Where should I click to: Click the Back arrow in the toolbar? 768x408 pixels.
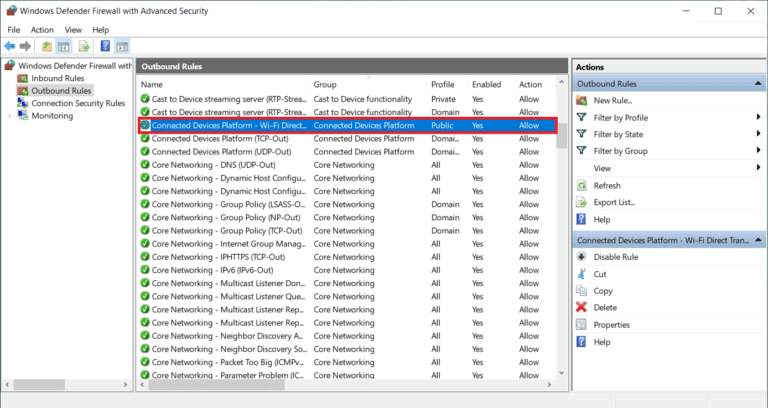10,46
